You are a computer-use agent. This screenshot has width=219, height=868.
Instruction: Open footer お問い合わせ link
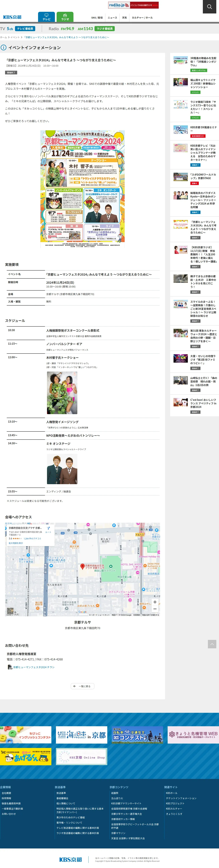click(x=9, y=814)
